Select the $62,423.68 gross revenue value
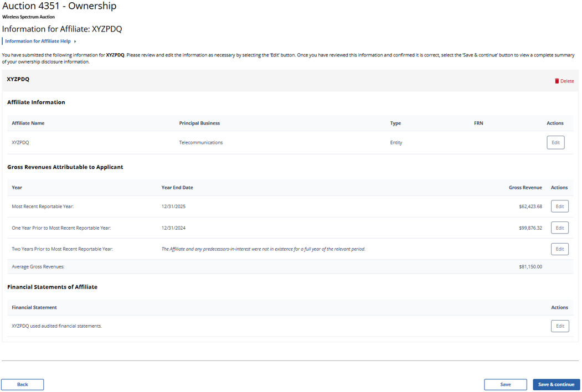This screenshot has height=392, width=582. pos(531,207)
